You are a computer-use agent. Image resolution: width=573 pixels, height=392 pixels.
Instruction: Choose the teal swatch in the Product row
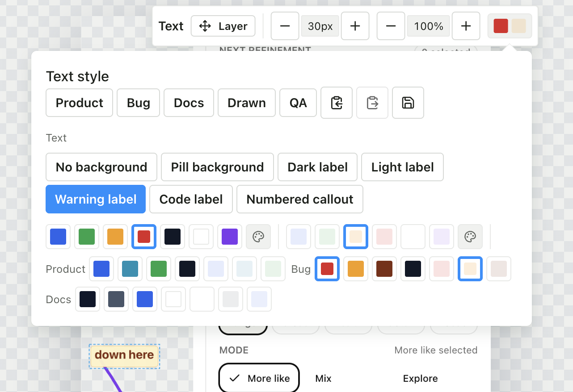tap(130, 269)
